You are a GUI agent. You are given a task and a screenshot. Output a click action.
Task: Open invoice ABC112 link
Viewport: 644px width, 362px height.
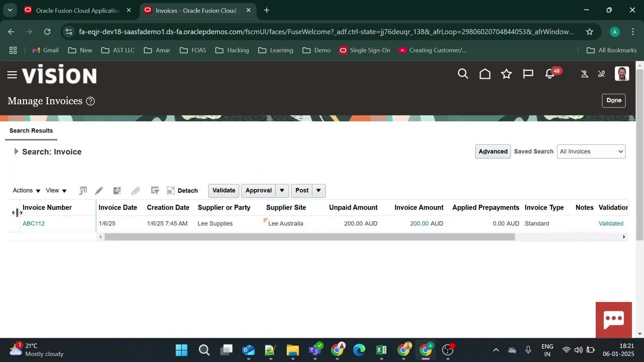[34, 224]
